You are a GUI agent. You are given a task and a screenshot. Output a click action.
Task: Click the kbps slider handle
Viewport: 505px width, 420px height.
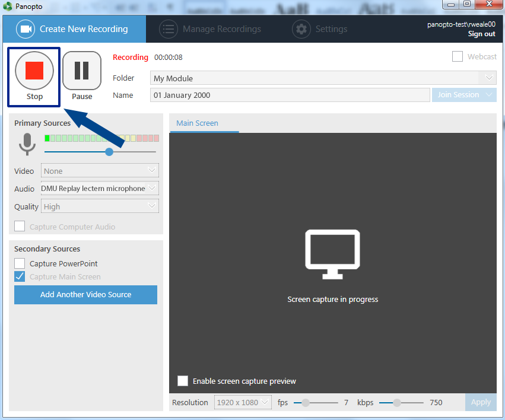tap(397, 403)
